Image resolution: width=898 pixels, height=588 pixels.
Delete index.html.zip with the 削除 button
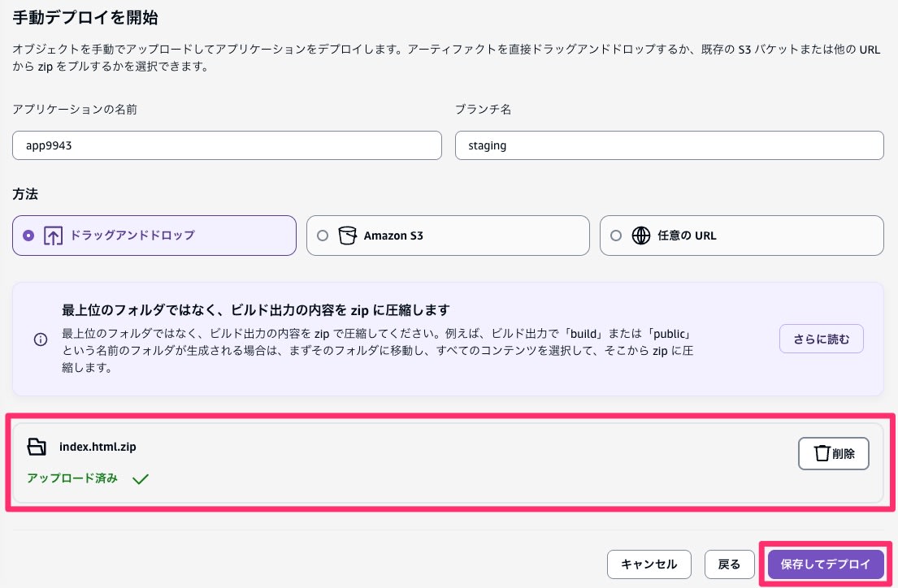point(834,453)
